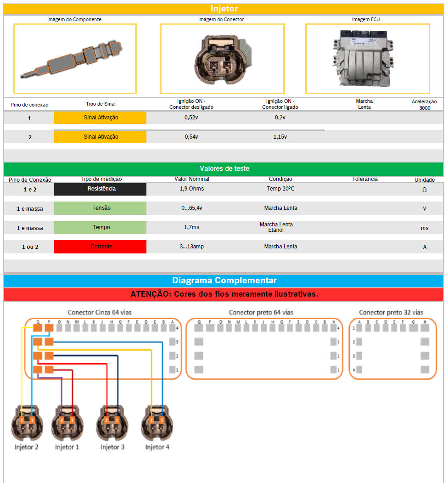Click the yellow Injetor header bar
This screenshot has height=483, width=448.
[224, 9]
